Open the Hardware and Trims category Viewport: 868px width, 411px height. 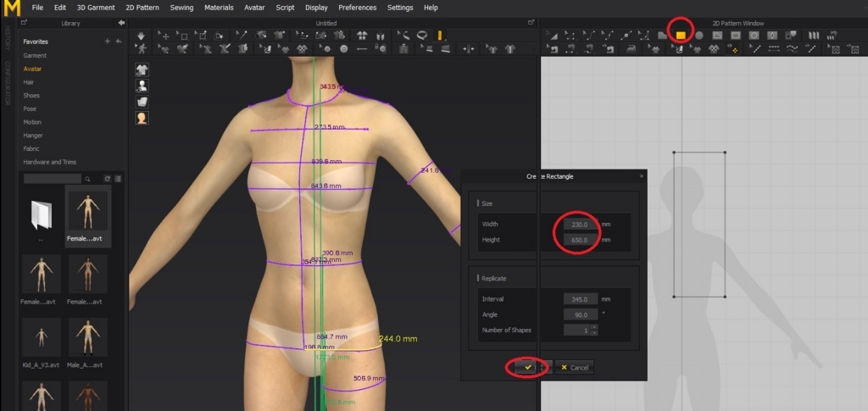[50, 162]
